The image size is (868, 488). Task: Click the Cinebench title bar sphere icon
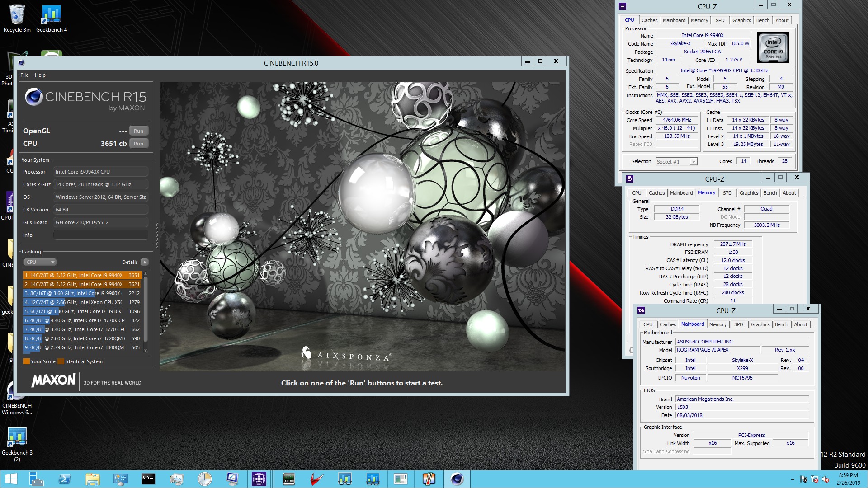tap(21, 63)
